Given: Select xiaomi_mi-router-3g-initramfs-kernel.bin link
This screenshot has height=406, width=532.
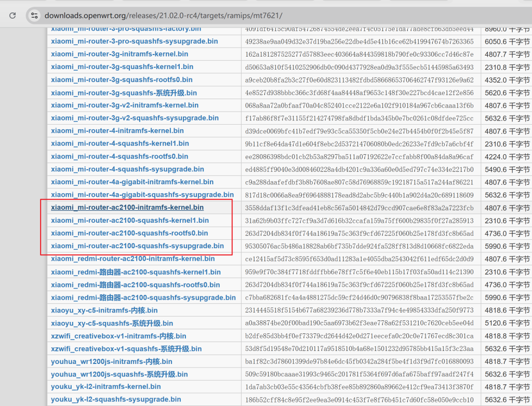Looking at the screenshot, I should (x=119, y=54).
